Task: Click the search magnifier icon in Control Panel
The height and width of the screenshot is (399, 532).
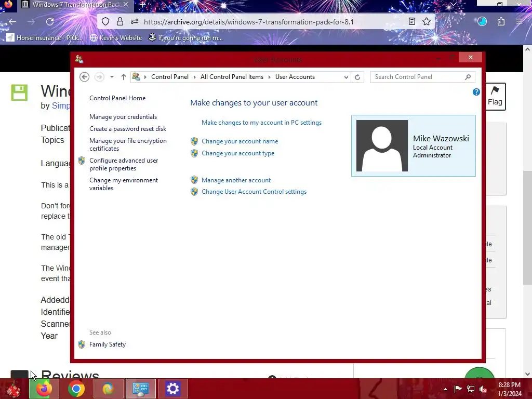Action: [x=468, y=77]
